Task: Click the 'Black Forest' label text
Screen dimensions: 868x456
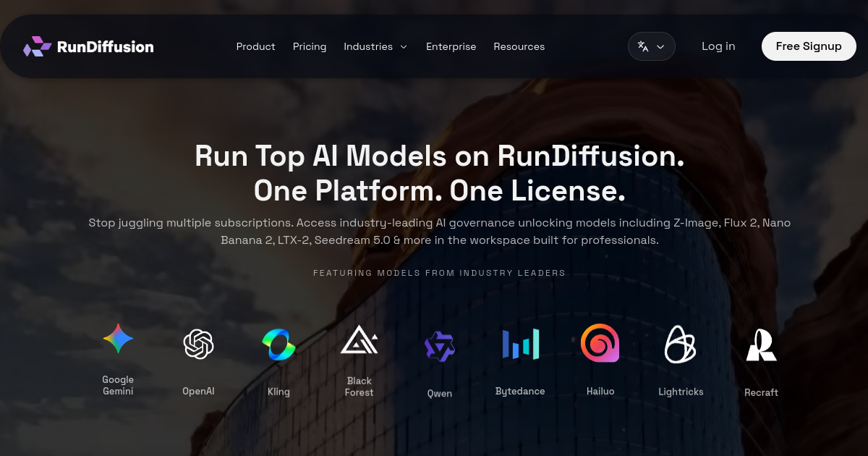Action: [359, 387]
